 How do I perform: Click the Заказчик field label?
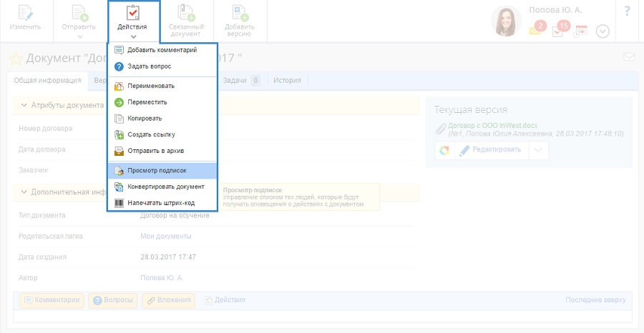point(33,170)
